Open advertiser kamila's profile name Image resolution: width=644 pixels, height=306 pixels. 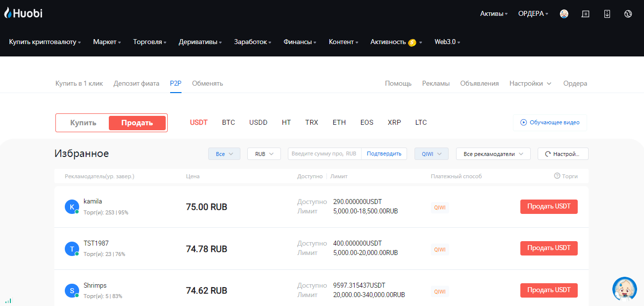point(93,202)
